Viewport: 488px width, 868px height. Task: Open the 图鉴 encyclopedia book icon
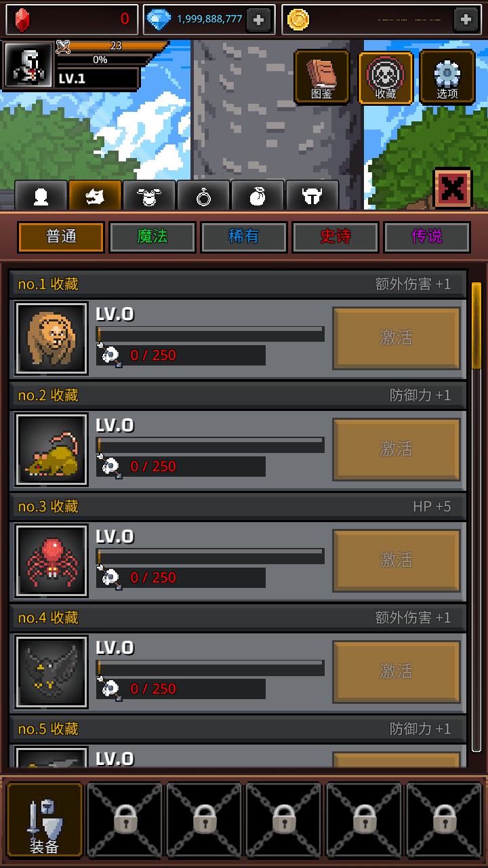click(x=322, y=77)
